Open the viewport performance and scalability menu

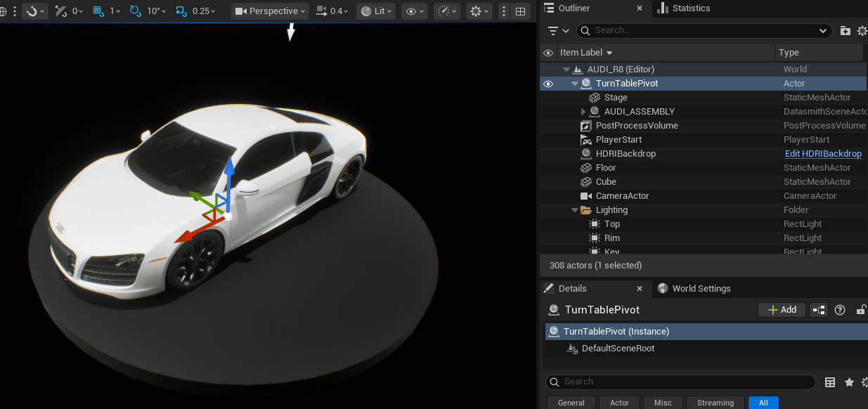click(447, 11)
